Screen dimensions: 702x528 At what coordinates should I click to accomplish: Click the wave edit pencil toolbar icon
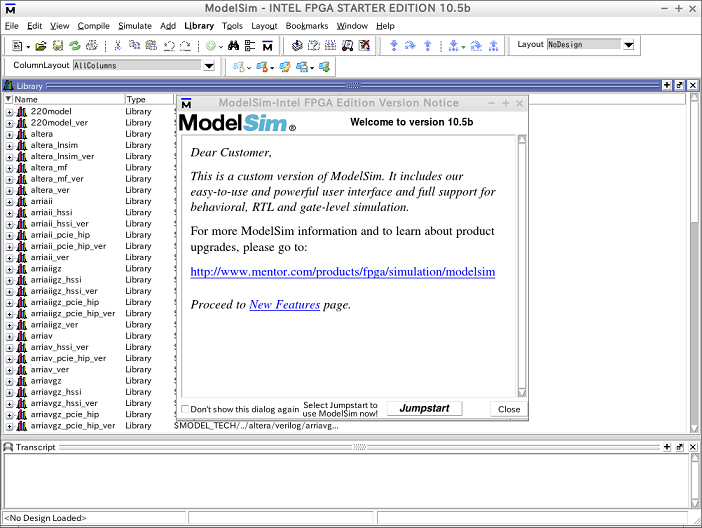point(285,67)
